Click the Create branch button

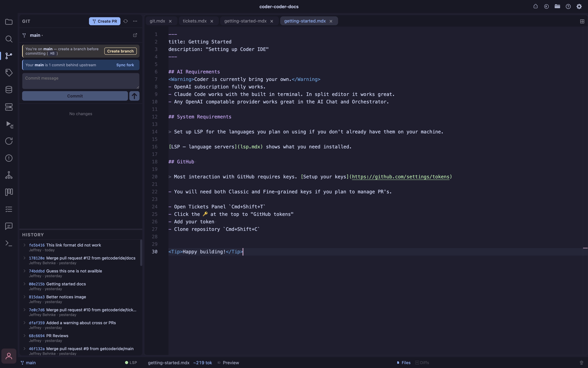click(x=120, y=51)
